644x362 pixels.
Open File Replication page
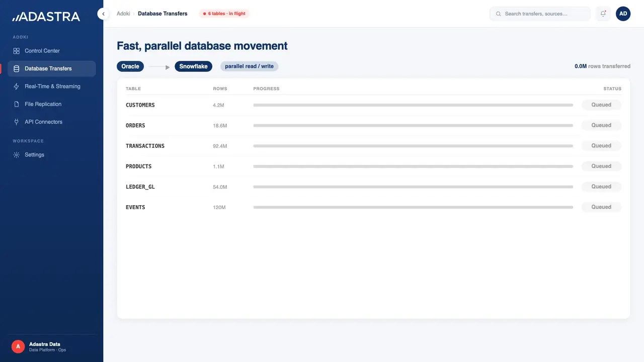click(51, 104)
